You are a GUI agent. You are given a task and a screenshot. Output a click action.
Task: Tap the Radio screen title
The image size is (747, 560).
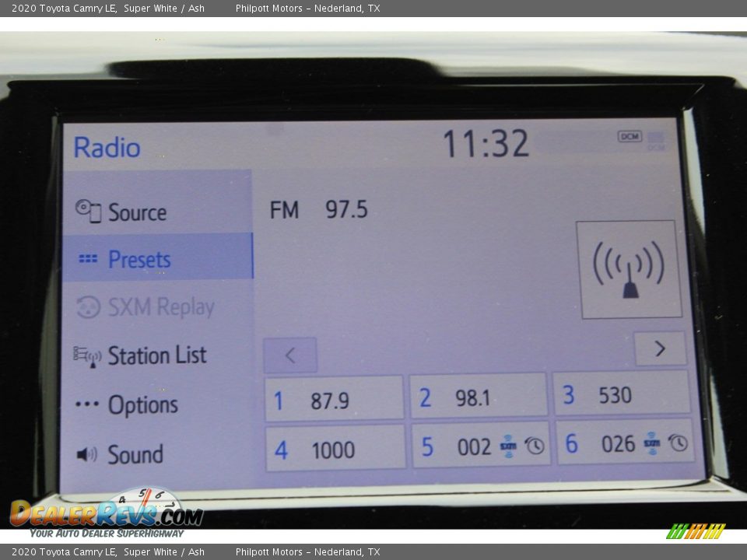pos(107,147)
